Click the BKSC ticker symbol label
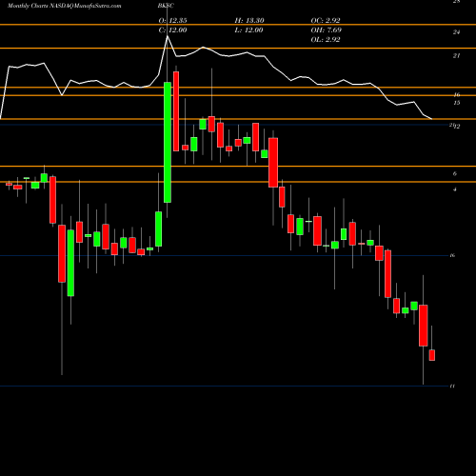Viewport: 476px width, 476px height. pyautogui.click(x=166, y=6)
